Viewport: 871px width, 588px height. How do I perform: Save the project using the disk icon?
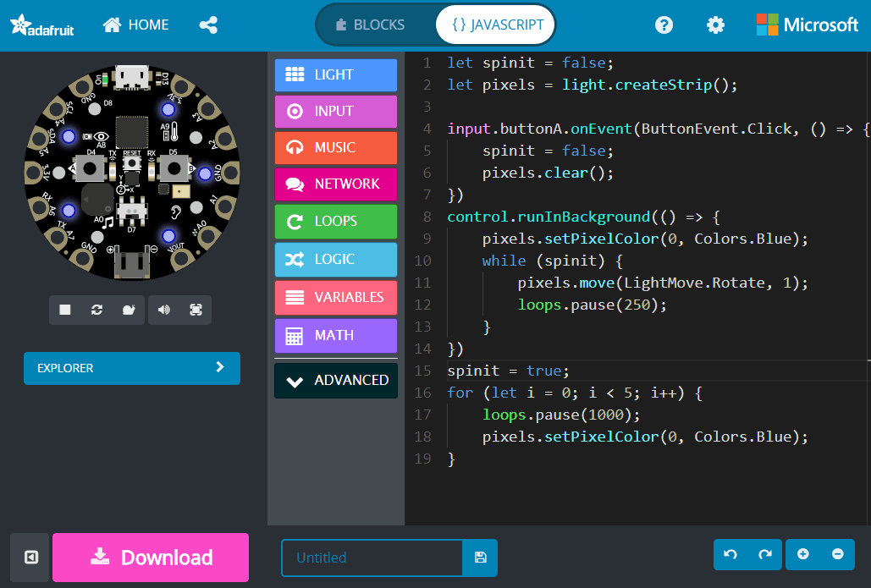[480, 558]
